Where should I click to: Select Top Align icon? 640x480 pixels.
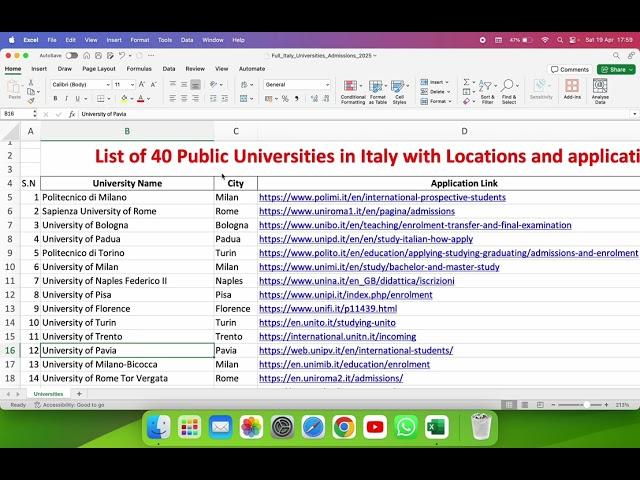click(x=173, y=84)
